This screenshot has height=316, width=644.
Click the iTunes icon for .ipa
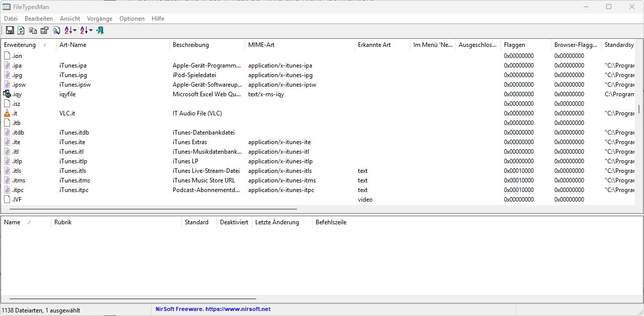pyautogui.click(x=7, y=66)
